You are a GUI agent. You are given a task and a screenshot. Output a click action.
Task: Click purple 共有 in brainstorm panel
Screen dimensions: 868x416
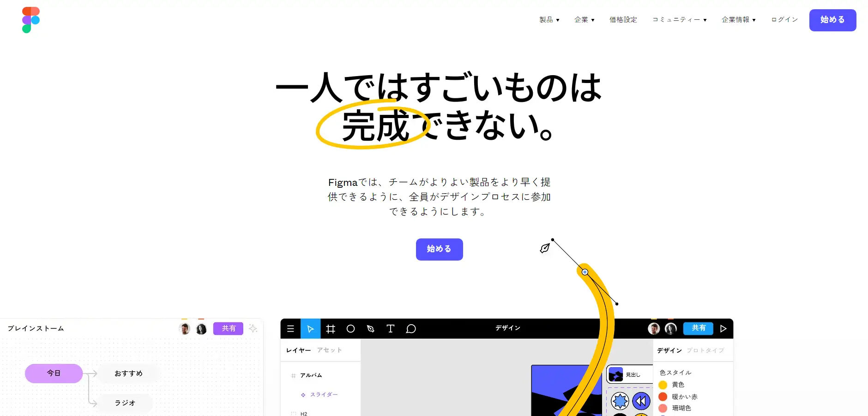tap(228, 328)
